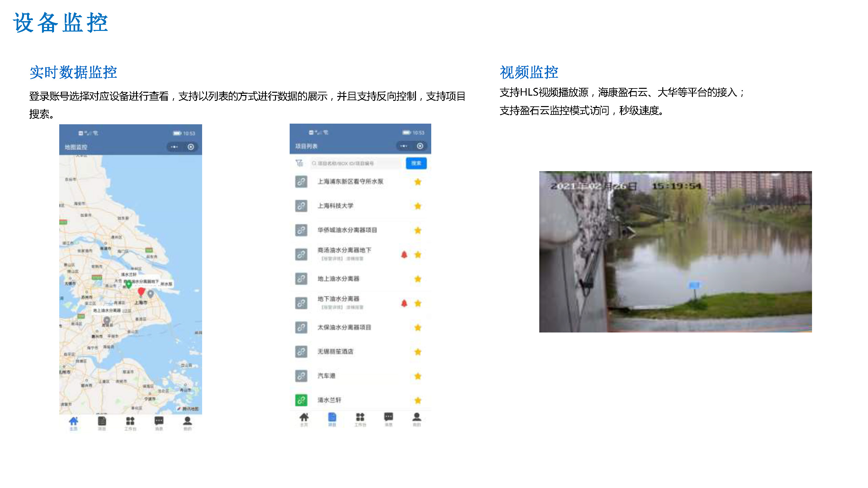Switch to 消息 tab on map monitoring phone
The width and height of the screenshot is (868, 488).
159,423
